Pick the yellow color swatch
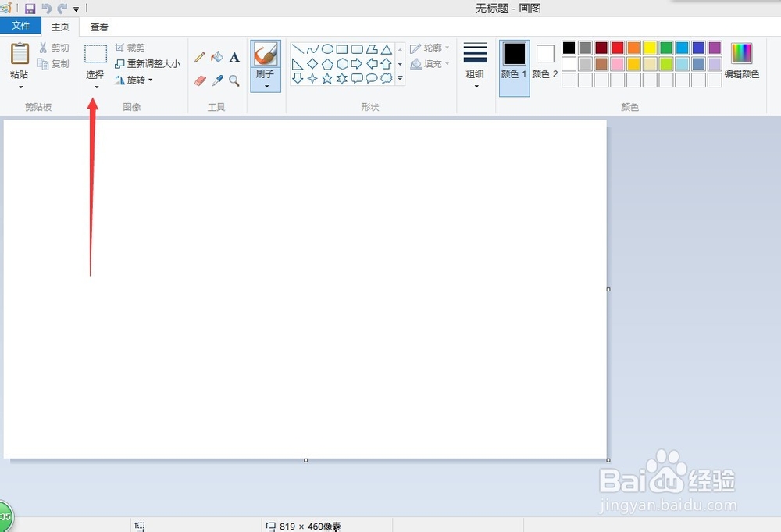This screenshot has height=532, width=781. click(x=650, y=48)
